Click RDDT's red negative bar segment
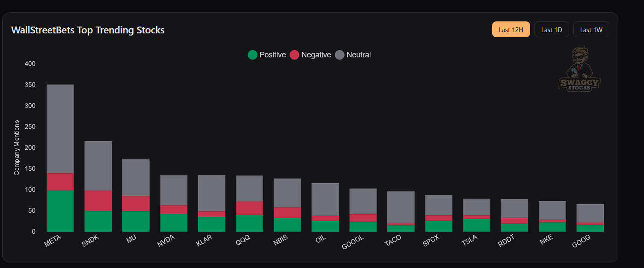Screen dimensions: 644x268 tap(515, 221)
